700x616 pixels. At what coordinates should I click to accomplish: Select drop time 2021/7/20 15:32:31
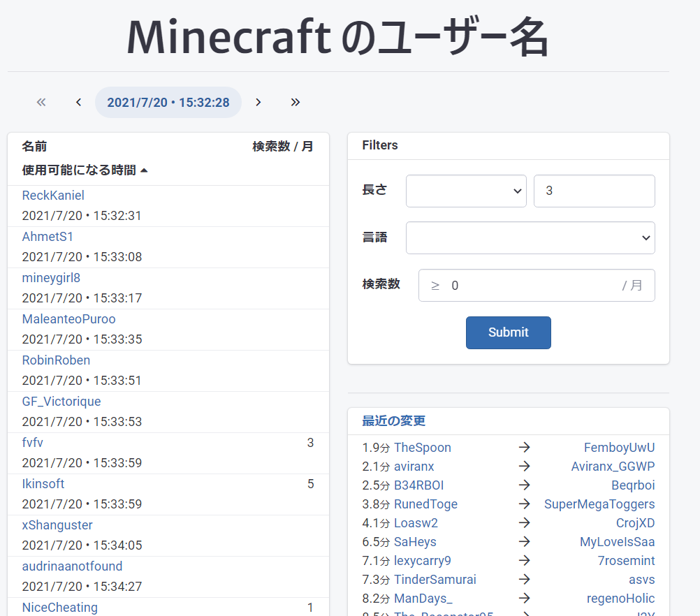click(82, 216)
